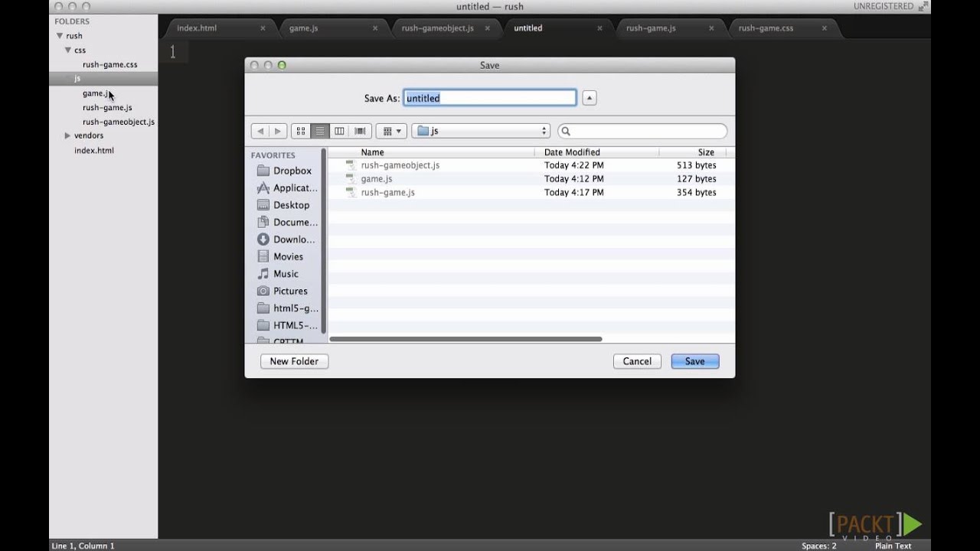
Task: Click the Save As filename field
Action: point(490,98)
